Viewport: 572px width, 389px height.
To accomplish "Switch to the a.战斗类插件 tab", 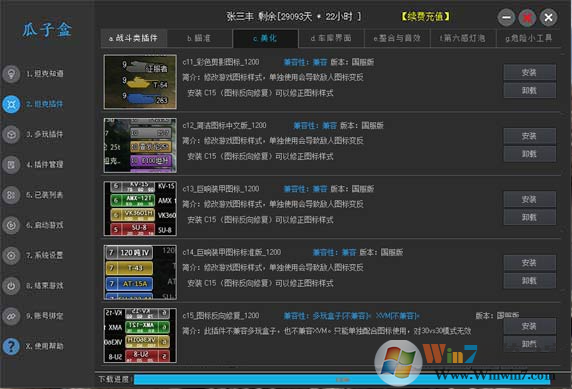I will tap(134, 38).
